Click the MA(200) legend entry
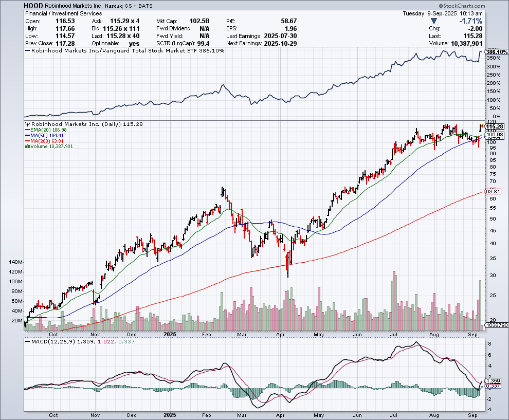509x420 pixels. (x=44, y=141)
